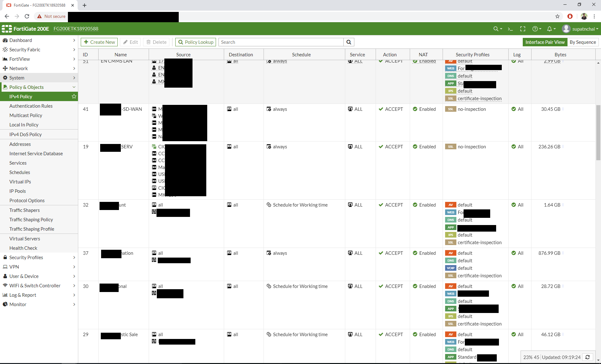This screenshot has height=364, width=601.
Task: Sort by the Bytes column header
Action: click(x=560, y=54)
